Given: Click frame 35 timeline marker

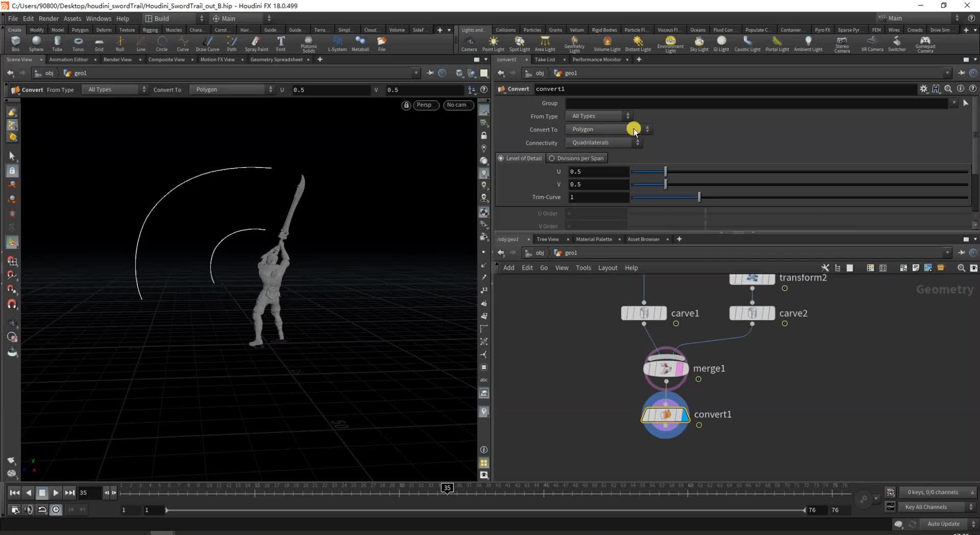Looking at the screenshot, I should click(447, 488).
